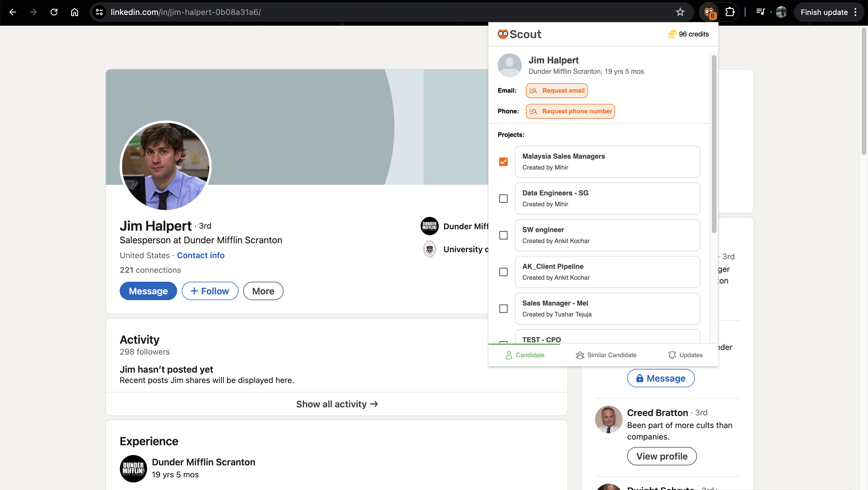
Task: Switch to the Updates tab
Action: 685,355
